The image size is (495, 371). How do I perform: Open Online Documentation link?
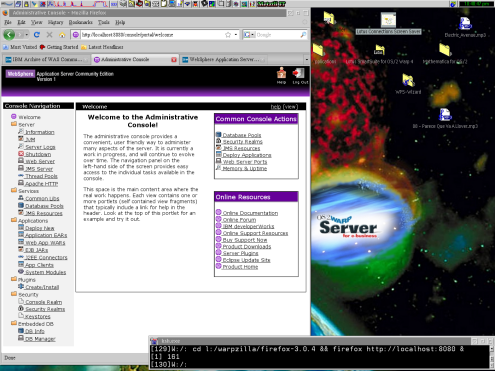pyautogui.click(x=250, y=213)
